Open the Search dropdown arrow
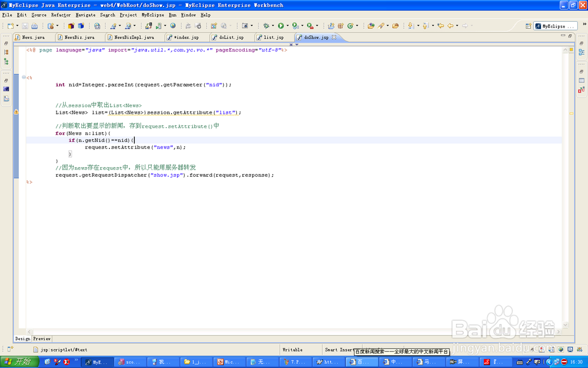This screenshot has width=588, height=368. (x=387, y=26)
